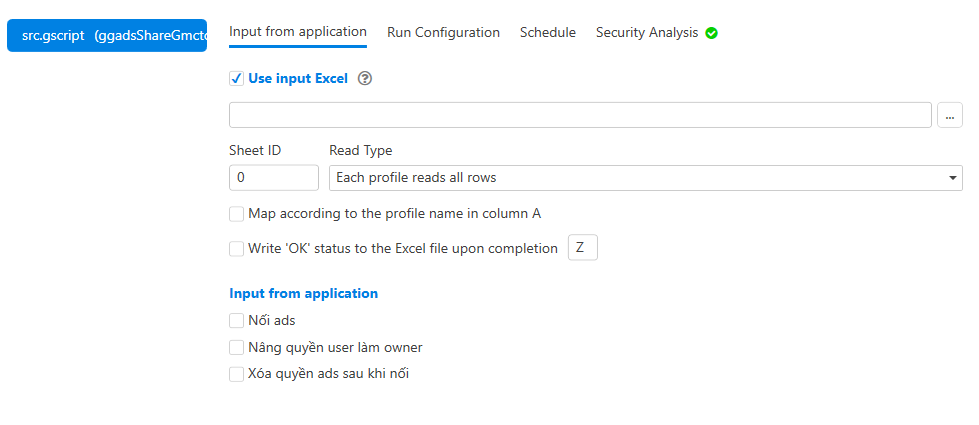Select the Input from application tab
Viewport: 979px width, 425px height.
click(298, 32)
